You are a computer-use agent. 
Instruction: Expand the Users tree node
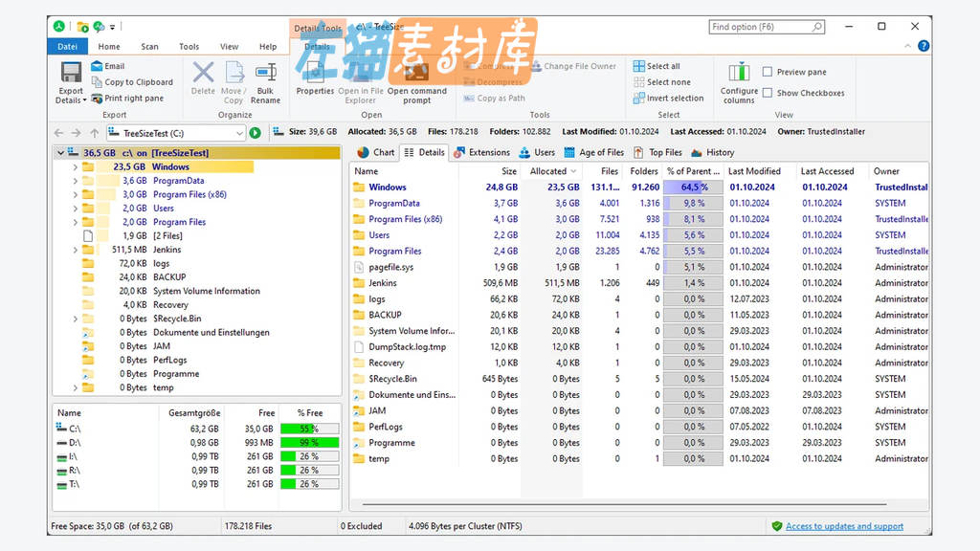pos(75,208)
